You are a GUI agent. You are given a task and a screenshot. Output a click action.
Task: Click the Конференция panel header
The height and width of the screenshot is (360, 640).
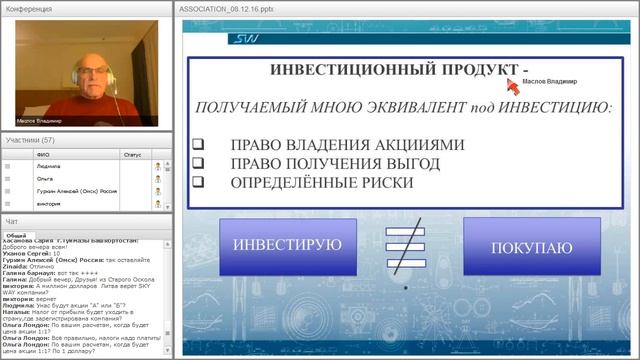point(87,9)
